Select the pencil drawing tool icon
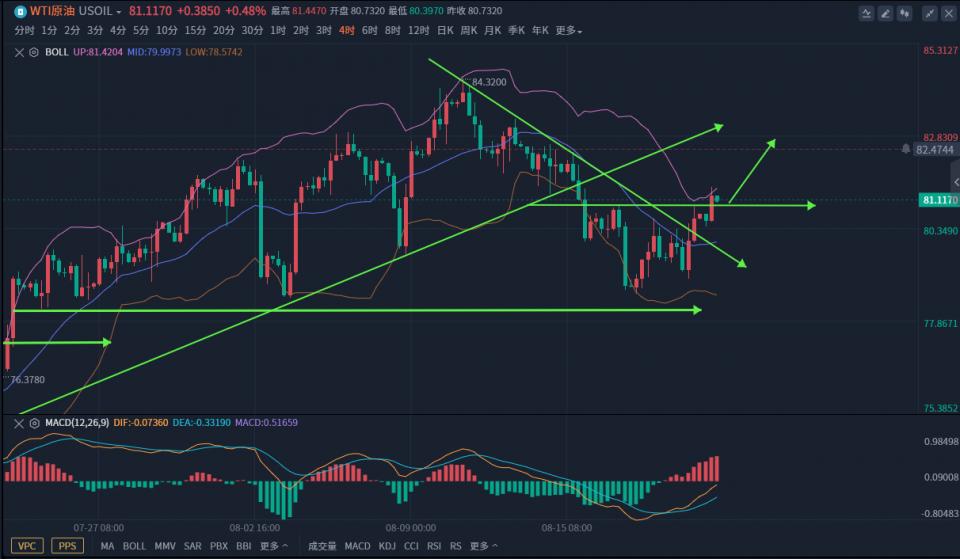The height and width of the screenshot is (559, 960). point(885,13)
